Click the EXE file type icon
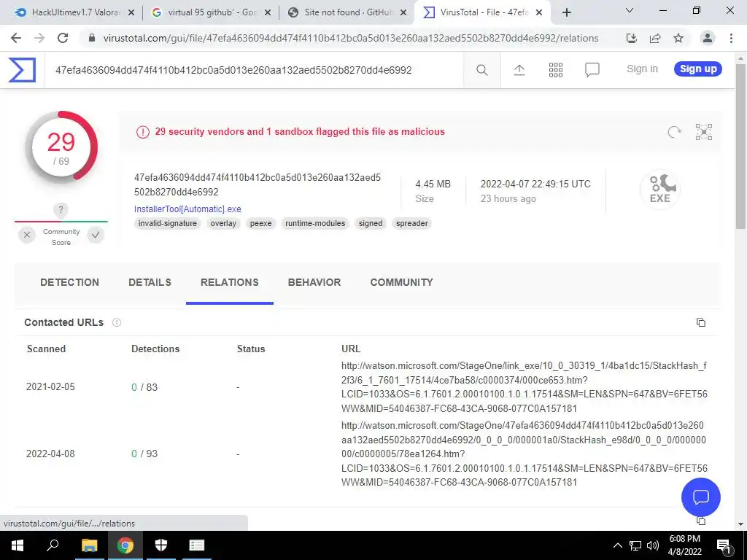This screenshot has width=747, height=560. 659,189
